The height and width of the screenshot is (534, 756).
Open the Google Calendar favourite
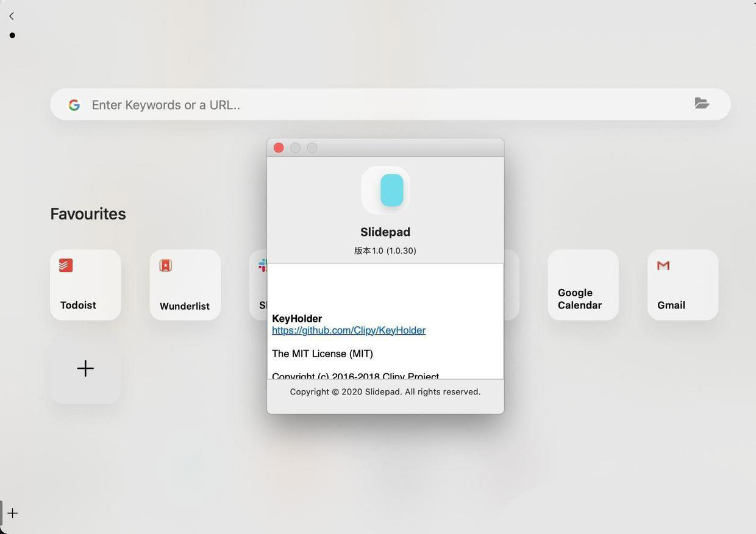coord(583,285)
